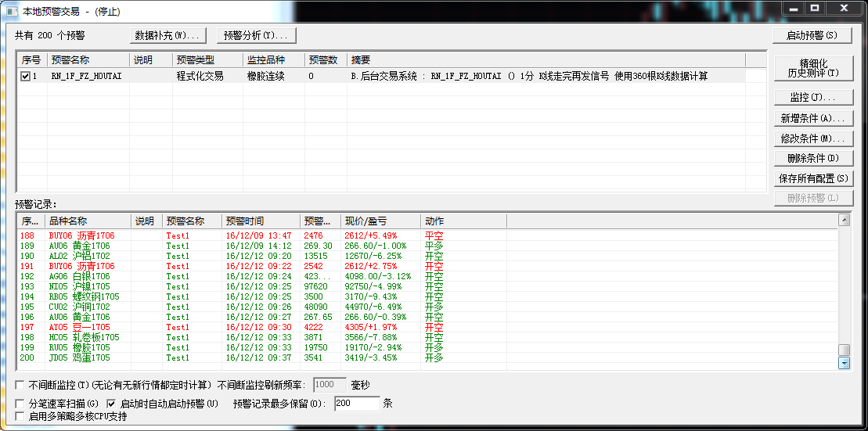Screen dimensions: 868x431
Task: Click the value 3170/-9.43%
Action: (370, 296)
